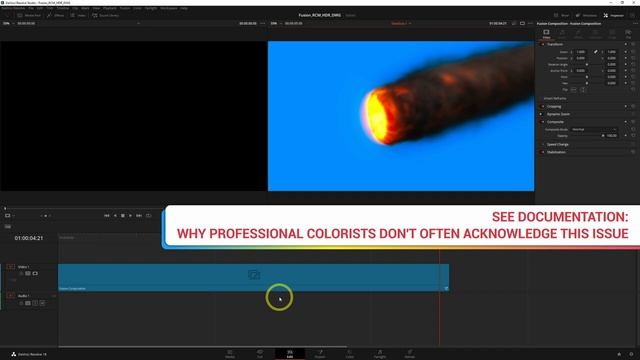Expand the Speed Change section
This screenshot has width=640, height=360.
[x=558, y=144]
